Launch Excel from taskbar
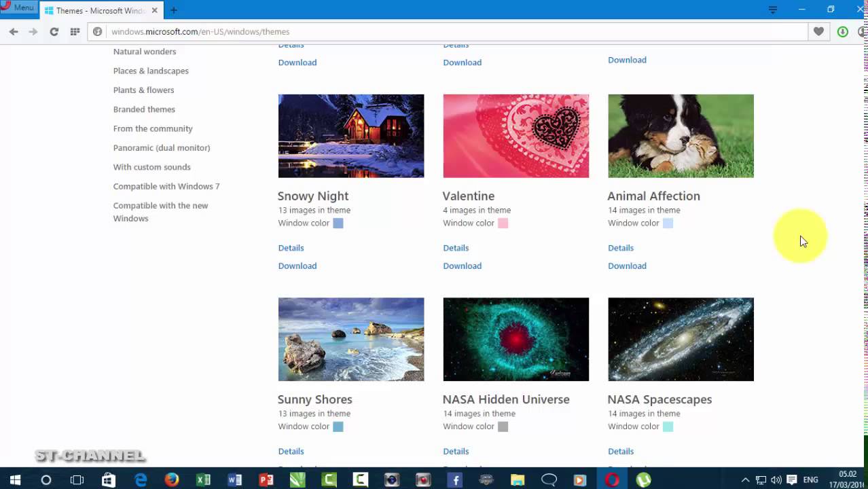The image size is (868, 489). click(x=203, y=480)
